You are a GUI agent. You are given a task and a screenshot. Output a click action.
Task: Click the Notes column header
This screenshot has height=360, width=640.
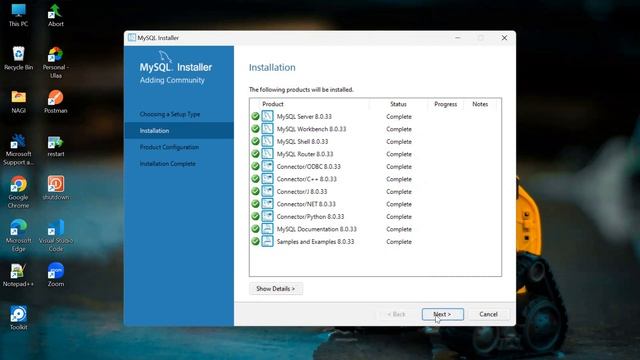pos(480,104)
